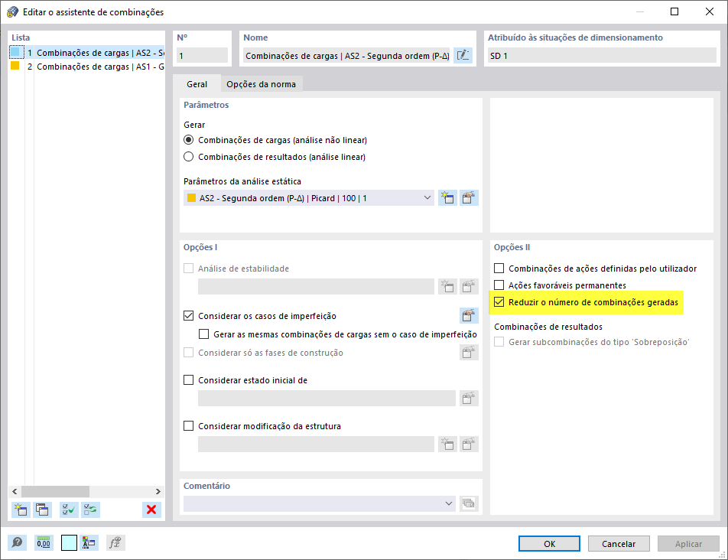This screenshot has width=728, height=560.
Task: Open the static analysis parameters dropdown
Action: (x=429, y=197)
